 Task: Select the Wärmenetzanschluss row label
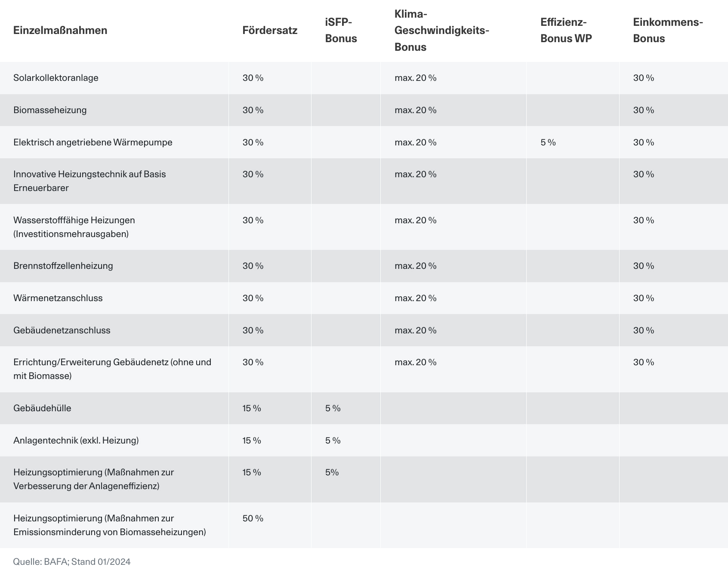[x=58, y=298]
